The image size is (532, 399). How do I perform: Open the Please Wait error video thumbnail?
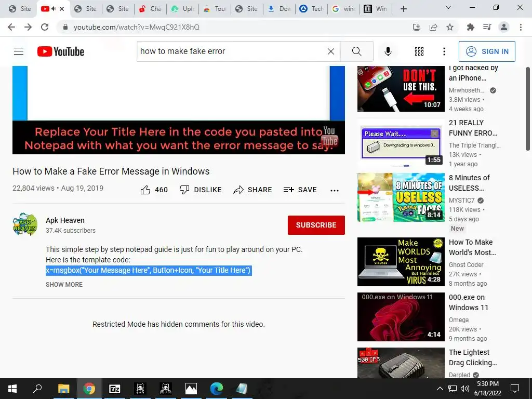[x=401, y=142]
